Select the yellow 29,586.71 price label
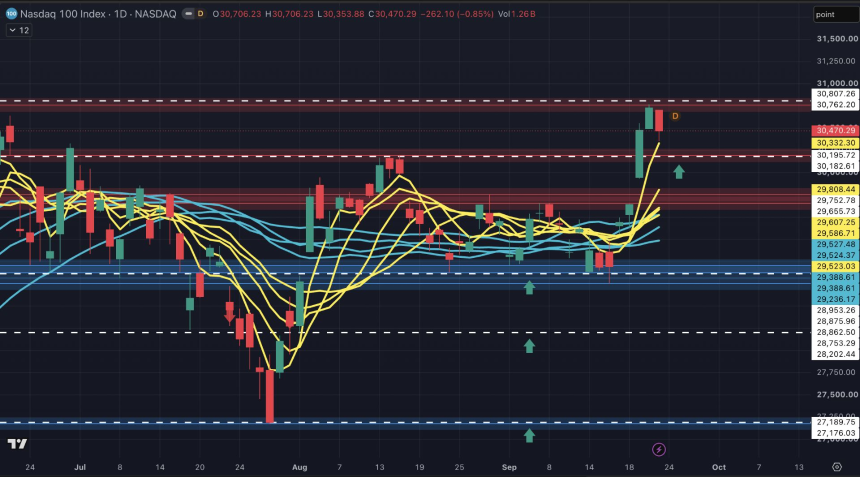860x477 pixels. (835, 233)
